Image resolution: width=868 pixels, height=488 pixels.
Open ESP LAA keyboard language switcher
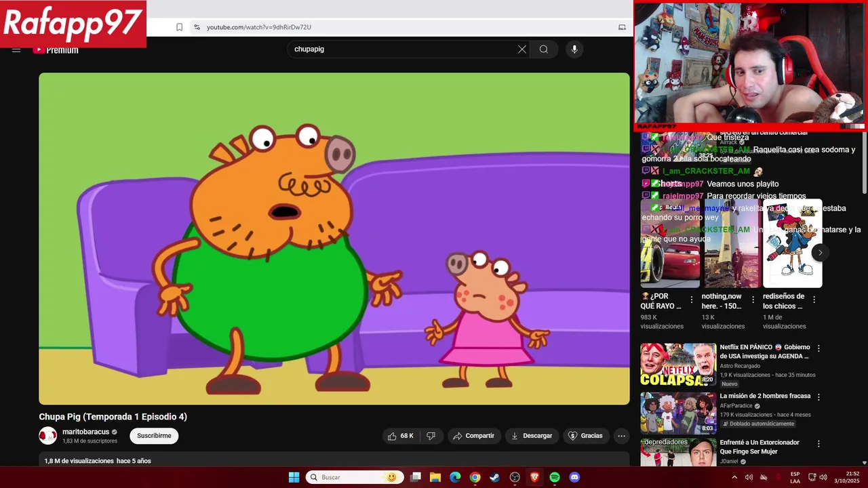point(795,477)
